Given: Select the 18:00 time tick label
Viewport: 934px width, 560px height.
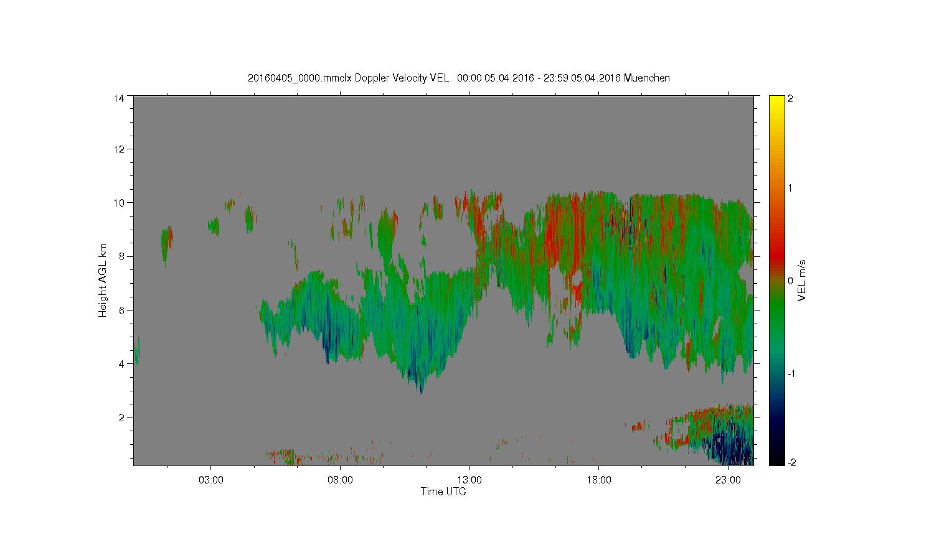Looking at the screenshot, I should point(599,480).
